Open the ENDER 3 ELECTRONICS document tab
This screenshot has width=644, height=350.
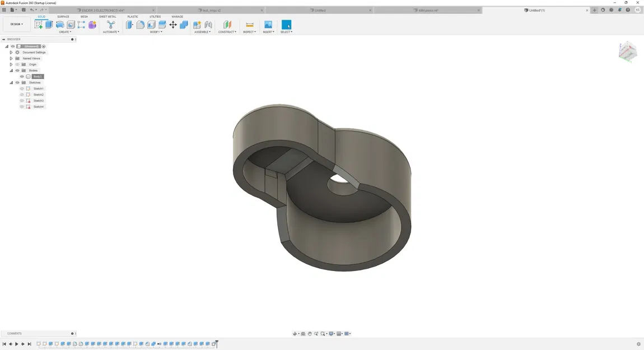point(102,10)
